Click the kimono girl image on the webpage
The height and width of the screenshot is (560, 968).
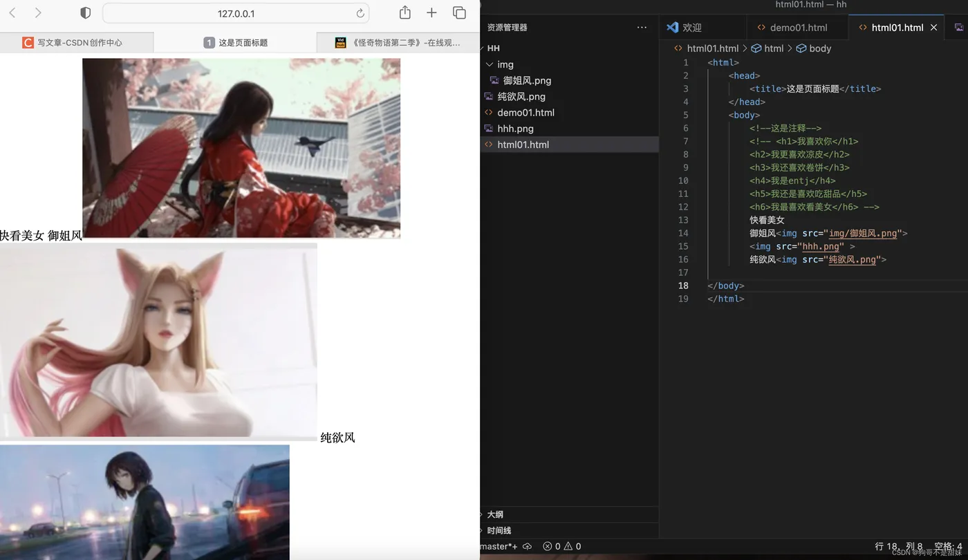tap(241, 148)
